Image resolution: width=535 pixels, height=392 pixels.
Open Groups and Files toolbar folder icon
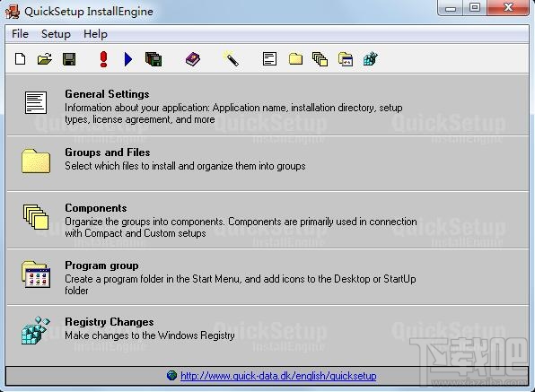click(x=295, y=59)
